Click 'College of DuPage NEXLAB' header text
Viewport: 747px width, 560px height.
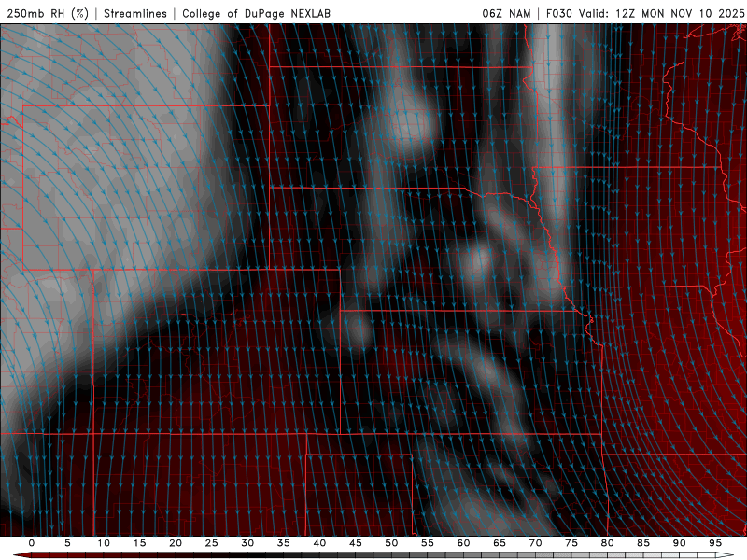click(x=256, y=13)
